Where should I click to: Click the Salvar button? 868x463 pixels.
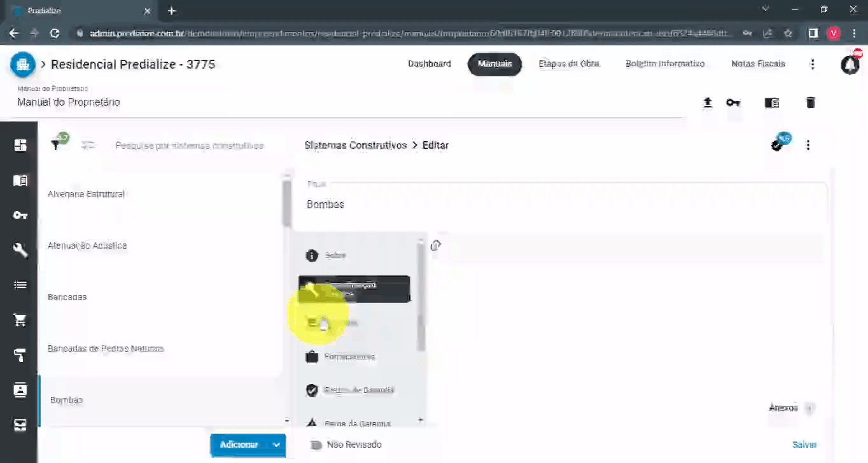tap(804, 445)
